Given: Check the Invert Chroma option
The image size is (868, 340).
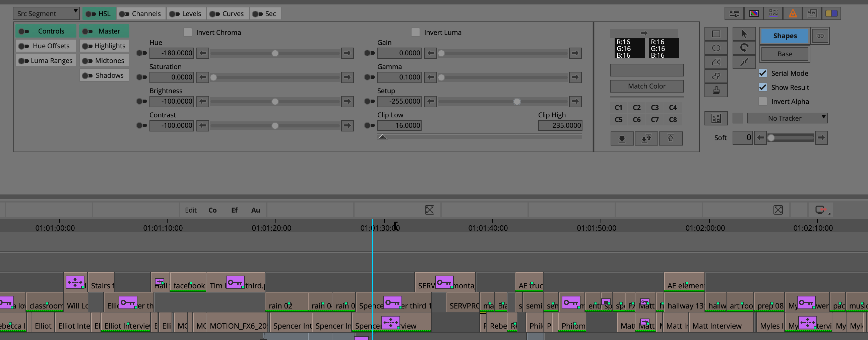Looking at the screenshot, I should 187,32.
